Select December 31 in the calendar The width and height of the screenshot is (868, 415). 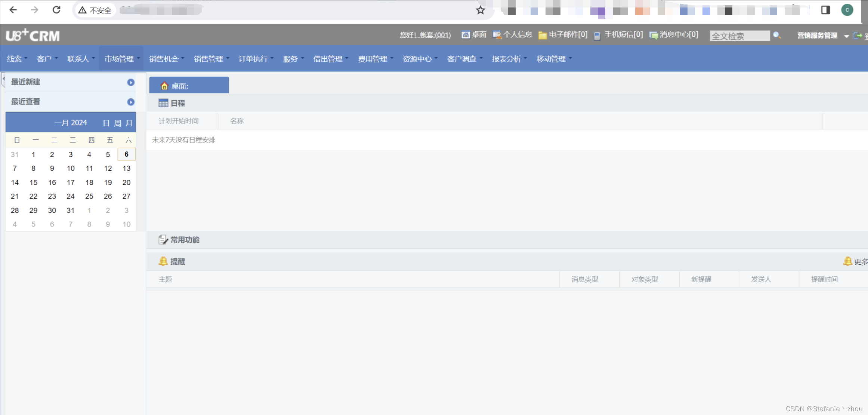15,154
